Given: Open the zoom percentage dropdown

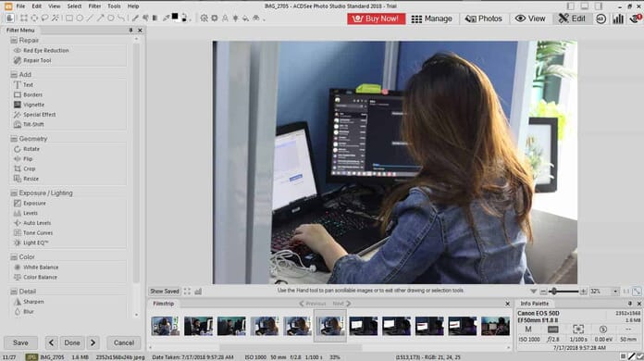Looking at the screenshot, I should coord(614,292).
